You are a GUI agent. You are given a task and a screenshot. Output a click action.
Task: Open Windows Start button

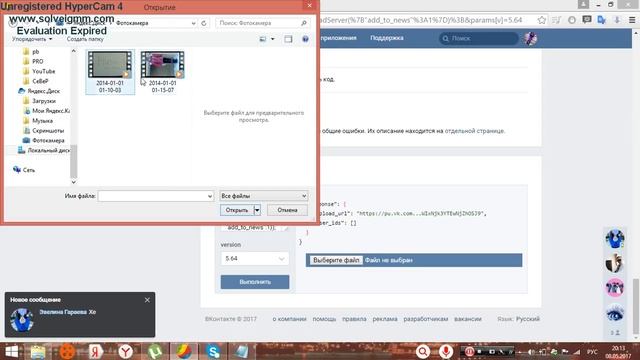click(x=11, y=351)
